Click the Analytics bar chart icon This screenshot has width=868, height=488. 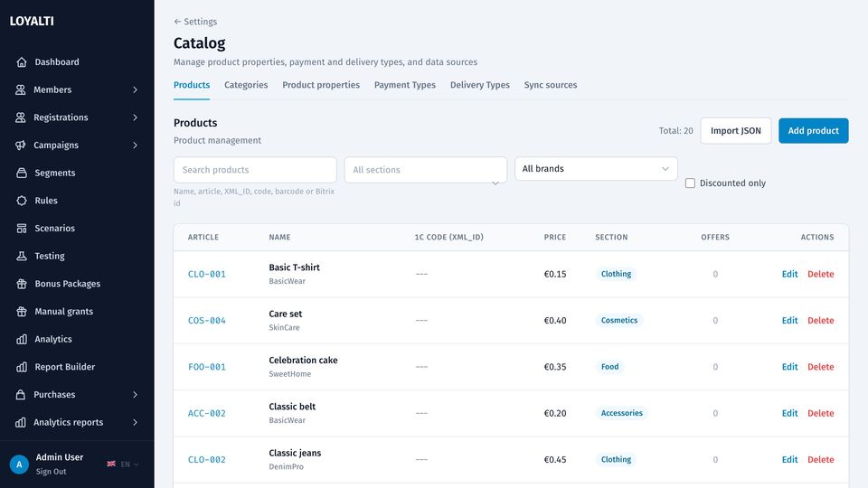(22, 339)
